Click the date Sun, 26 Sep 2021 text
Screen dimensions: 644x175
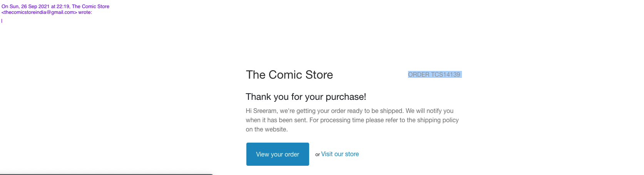click(x=29, y=7)
